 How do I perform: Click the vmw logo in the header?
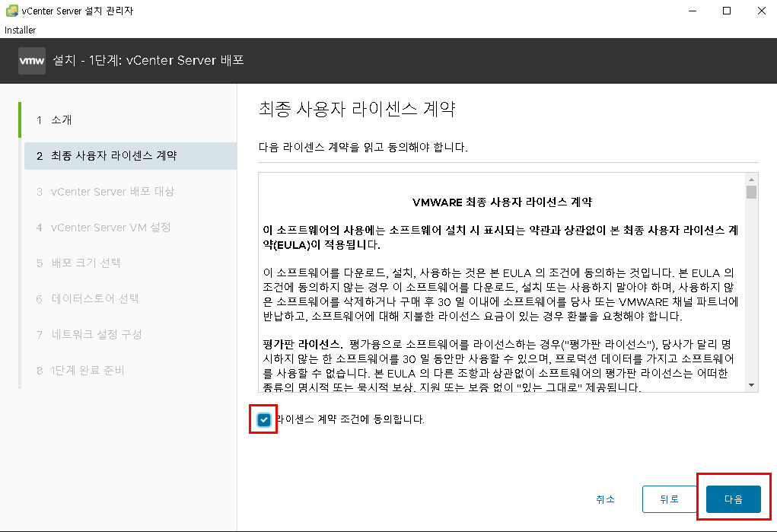[x=32, y=61]
